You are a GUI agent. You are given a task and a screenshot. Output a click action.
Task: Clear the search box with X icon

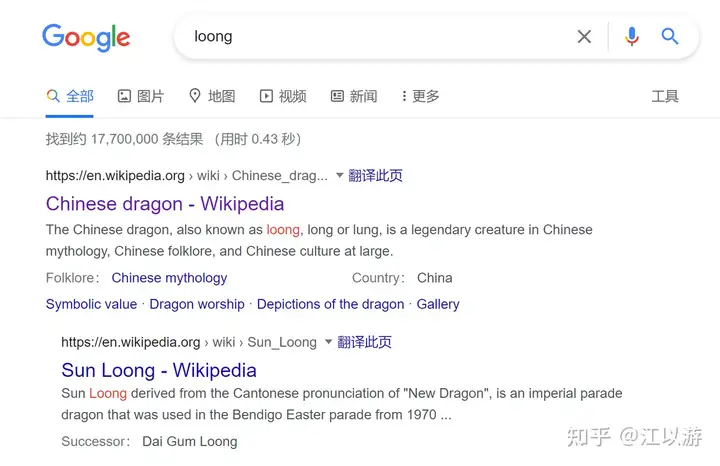pos(584,36)
